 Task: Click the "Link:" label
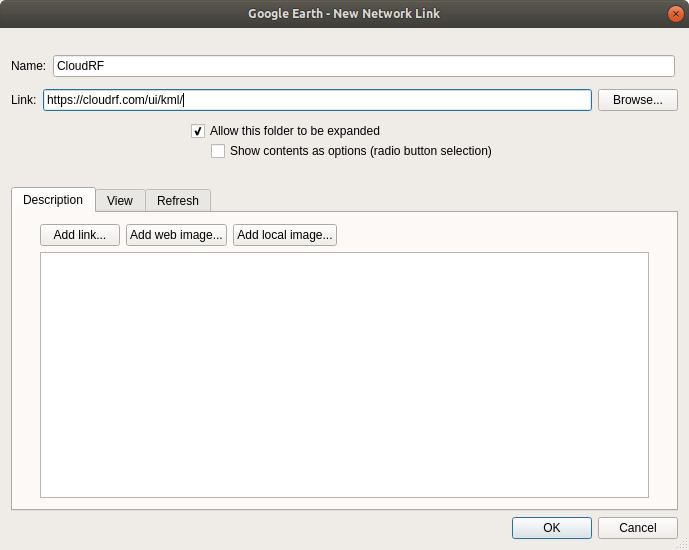click(x=24, y=100)
